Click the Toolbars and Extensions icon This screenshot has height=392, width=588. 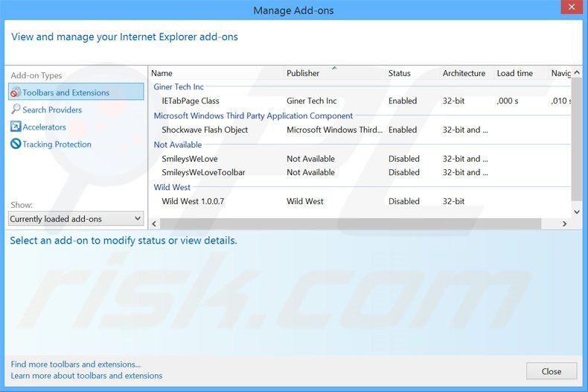pos(16,92)
